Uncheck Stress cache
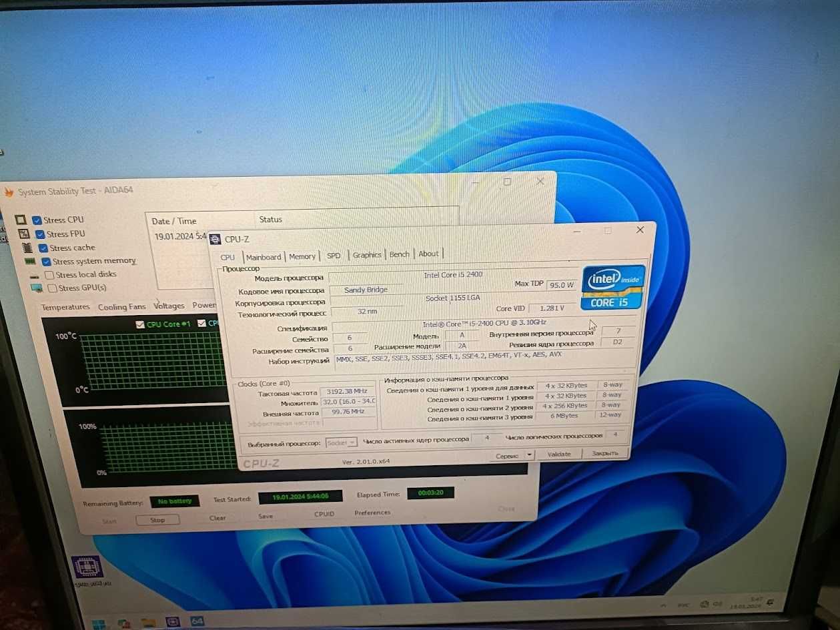Viewport: 840px width, 630px height. 43,248
